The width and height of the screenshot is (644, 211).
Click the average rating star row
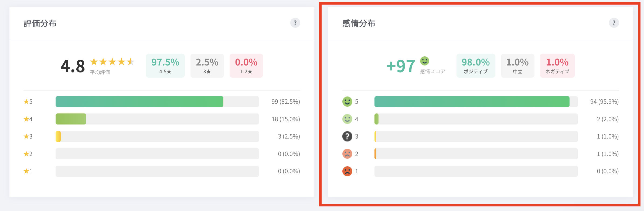[x=112, y=62]
